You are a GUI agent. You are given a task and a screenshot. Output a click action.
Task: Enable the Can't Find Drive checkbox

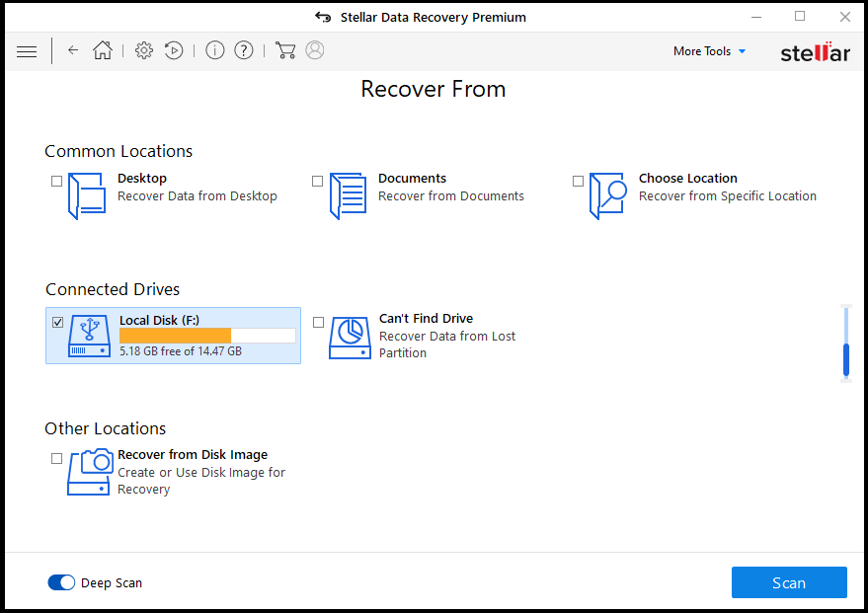[x=318, y=322]
